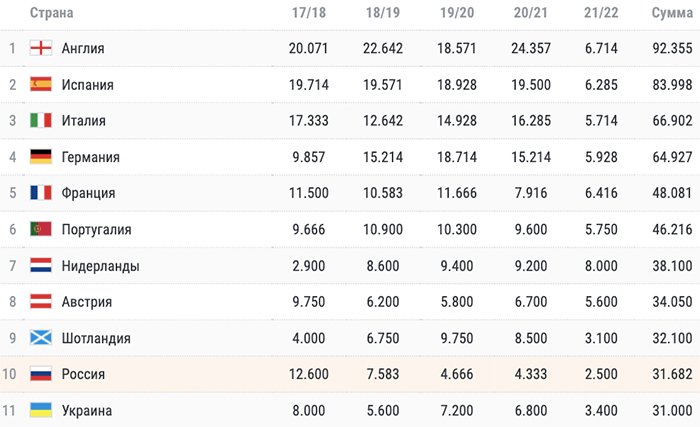This screenshot has width=700, height=427.
Task: Click the Italy flag icon
Action: (x=41, y=120)
